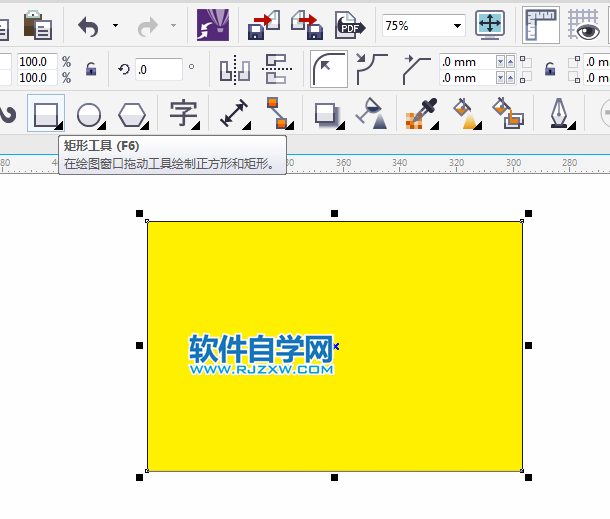This screenshot has width=610, height=519.
Task: Click the top-right corner selection handle
Action: 528,213
